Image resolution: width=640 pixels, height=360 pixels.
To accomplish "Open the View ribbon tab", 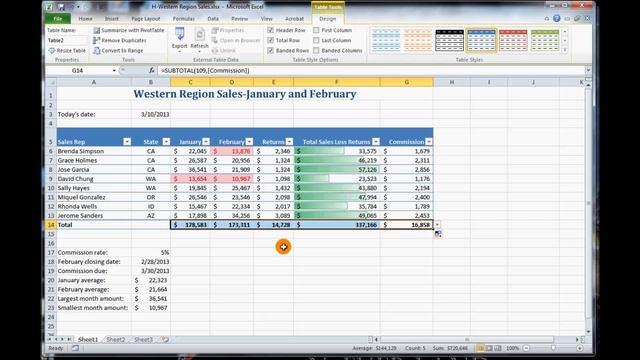I will click(x=267, y=19).
